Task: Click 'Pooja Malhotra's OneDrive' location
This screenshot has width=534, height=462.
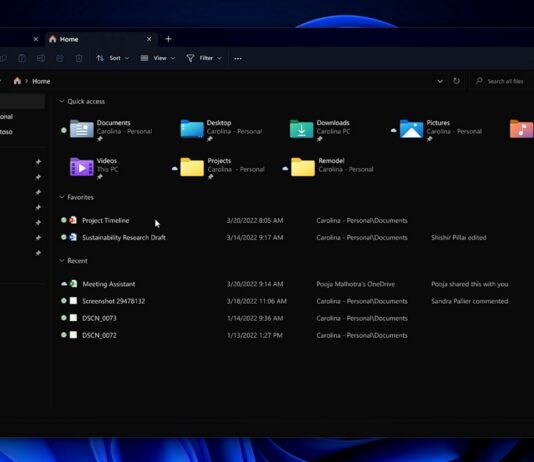Action: click(356, 284)
